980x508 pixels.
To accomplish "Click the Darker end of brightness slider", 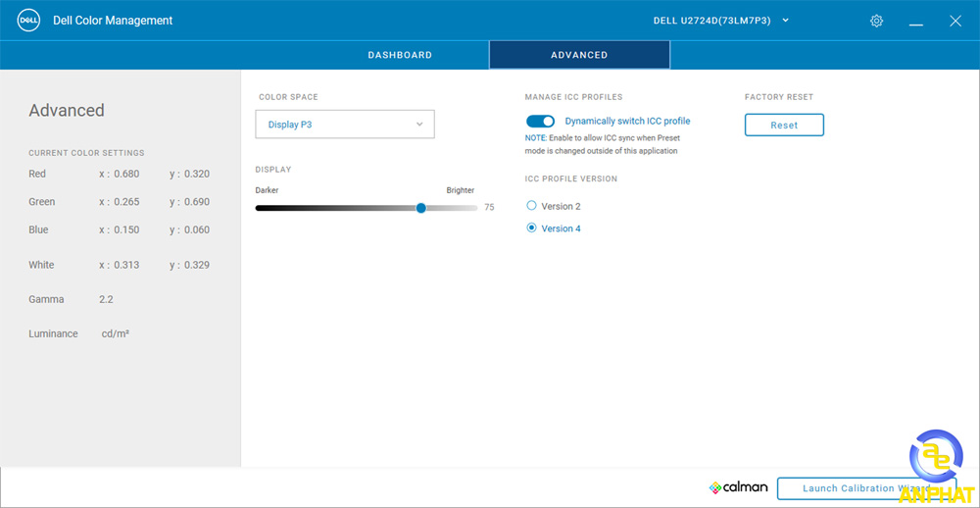I will [x=260, y=208].
